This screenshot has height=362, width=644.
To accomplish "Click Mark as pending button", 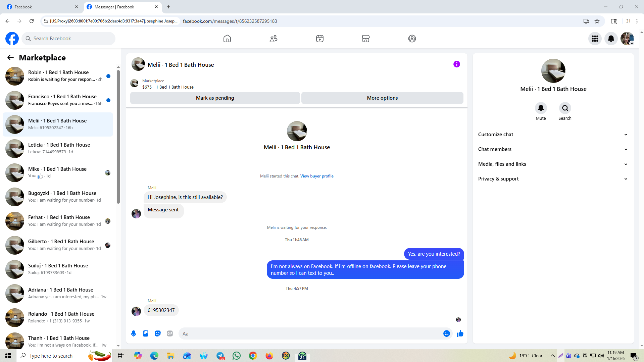I will [x=215, y=98].
